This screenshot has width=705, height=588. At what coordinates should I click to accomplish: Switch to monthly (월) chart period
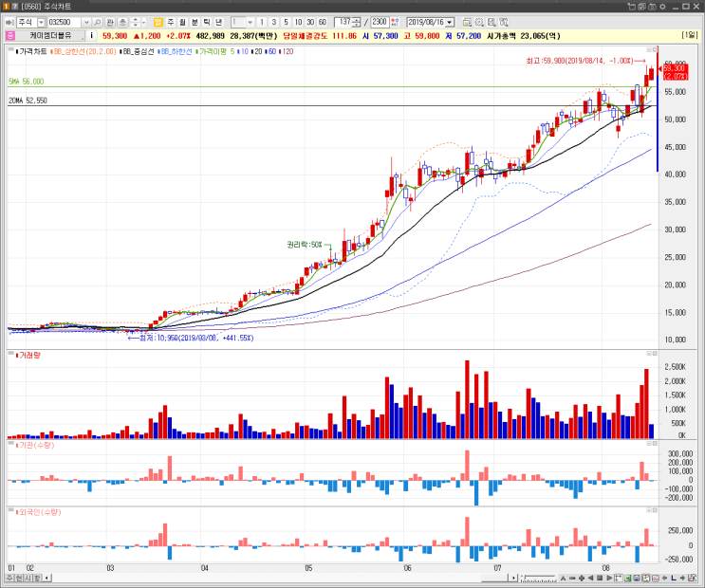[182, 22]
